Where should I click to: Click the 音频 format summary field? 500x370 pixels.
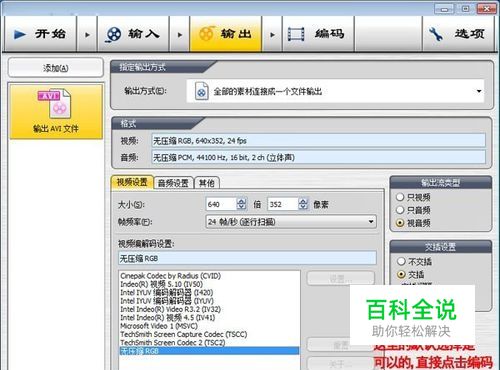click(318, 157)
